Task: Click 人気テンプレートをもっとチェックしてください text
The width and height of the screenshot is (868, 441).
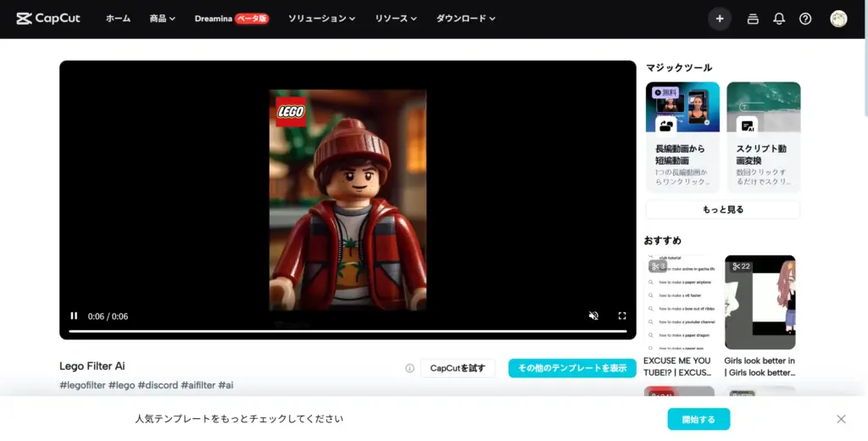Action: point(239,419)
